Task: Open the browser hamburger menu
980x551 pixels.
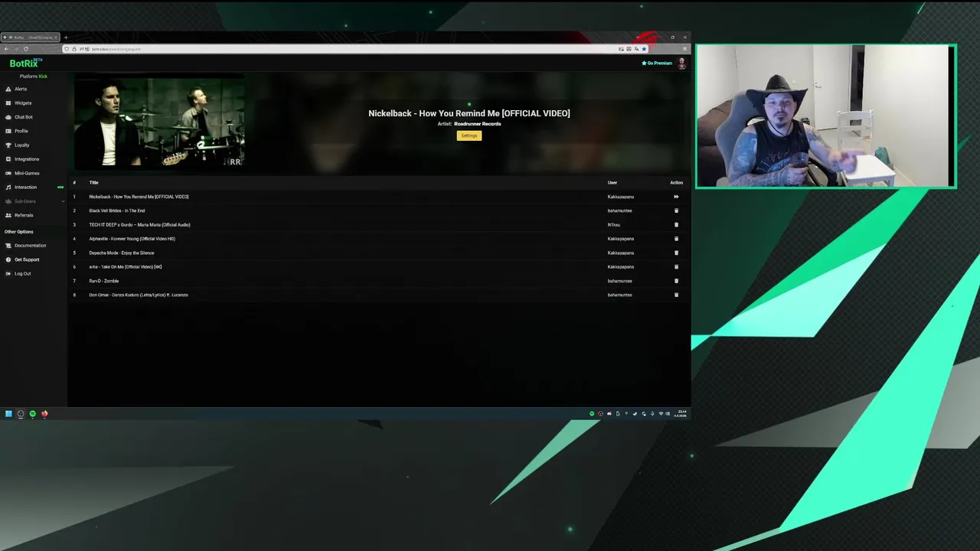Action: [x=684, y=49]
